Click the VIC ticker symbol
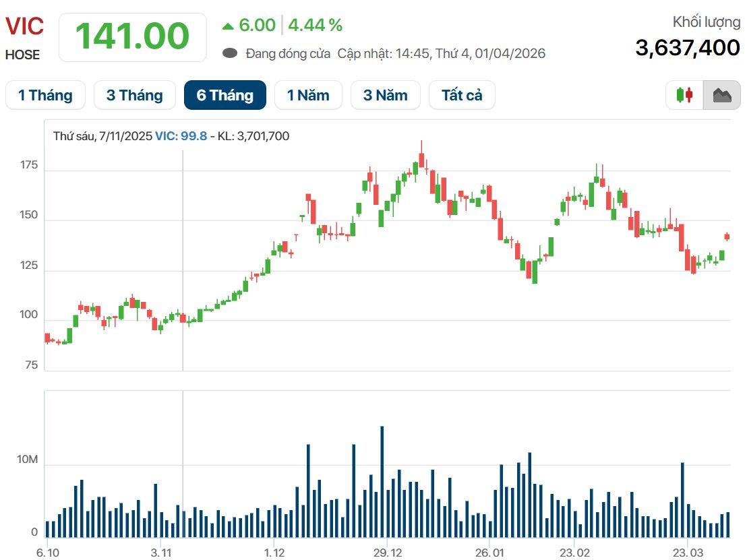Viewport: 745px width, 560px height. (x=25, y=26)
